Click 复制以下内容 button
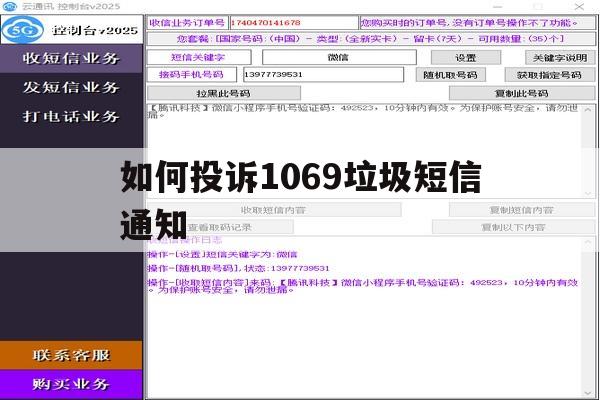The height and width of the screenshot is (400, 600). point(513,227)
